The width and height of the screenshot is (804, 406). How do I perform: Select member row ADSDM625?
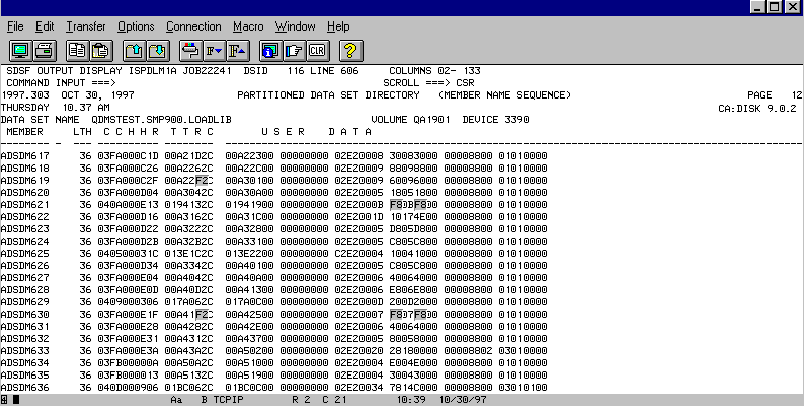tap(274, 254)
